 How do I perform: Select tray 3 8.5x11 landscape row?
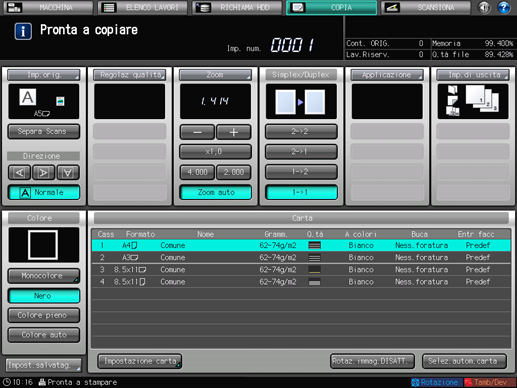301,270
